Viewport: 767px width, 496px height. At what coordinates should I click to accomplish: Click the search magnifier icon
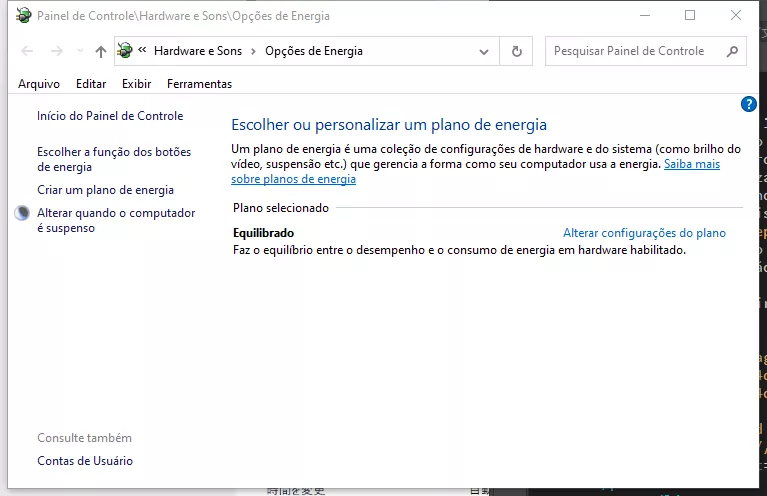coord(732,51)
